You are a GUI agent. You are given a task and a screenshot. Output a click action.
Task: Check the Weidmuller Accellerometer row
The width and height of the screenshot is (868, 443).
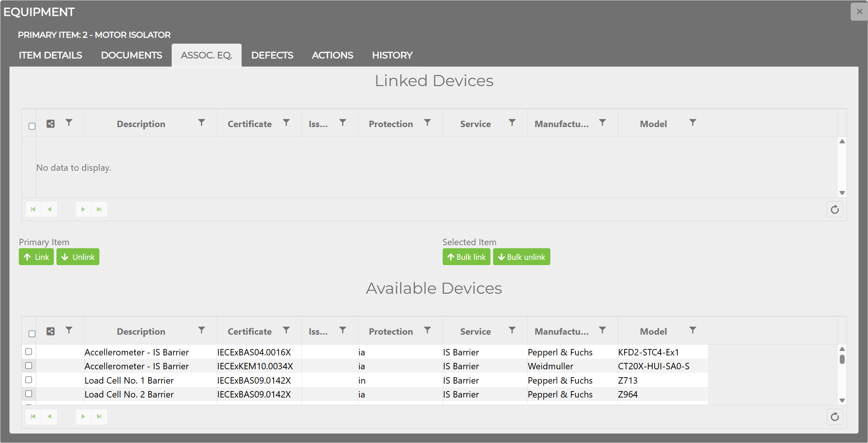point(29,366)
